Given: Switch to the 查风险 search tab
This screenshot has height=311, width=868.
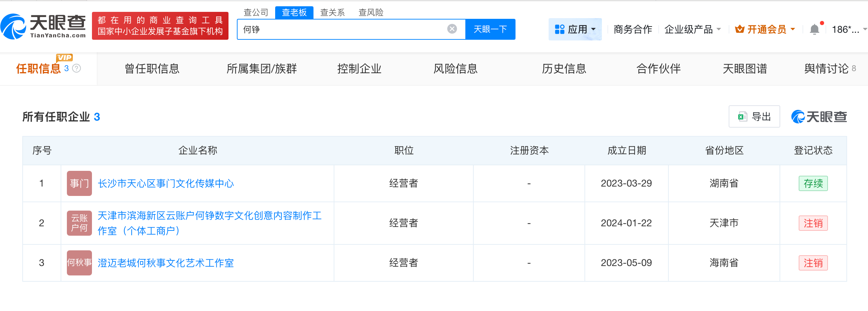Looking at the screenshot, I should [371, 13].
